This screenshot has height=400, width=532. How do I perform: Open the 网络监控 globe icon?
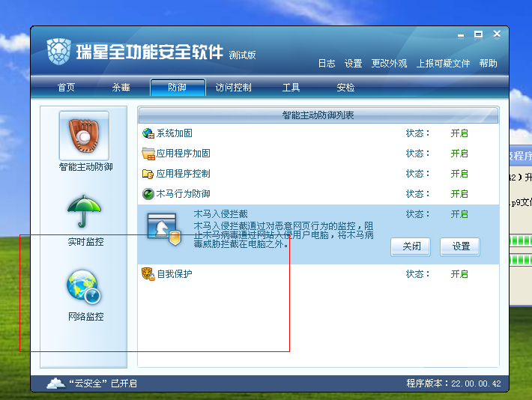84,287
